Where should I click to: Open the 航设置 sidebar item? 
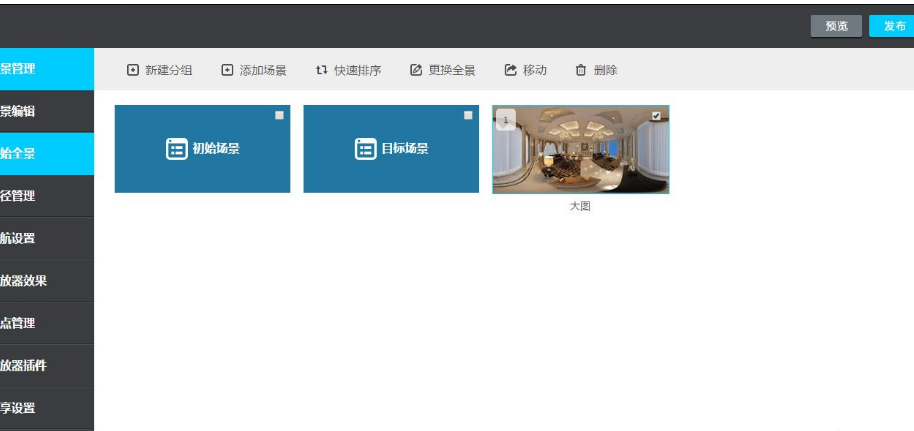coord(47,239)
